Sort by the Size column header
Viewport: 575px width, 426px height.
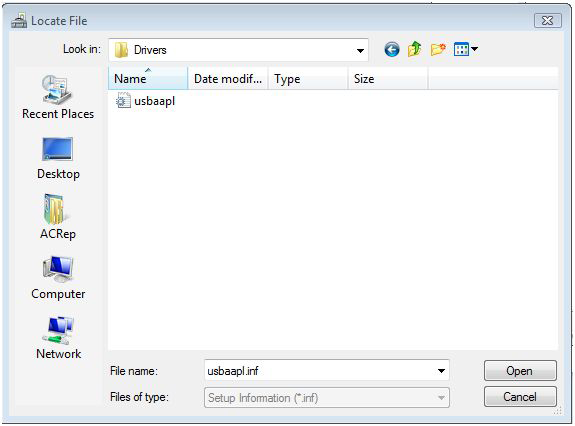pyautogui.click(x=388, y=78)
